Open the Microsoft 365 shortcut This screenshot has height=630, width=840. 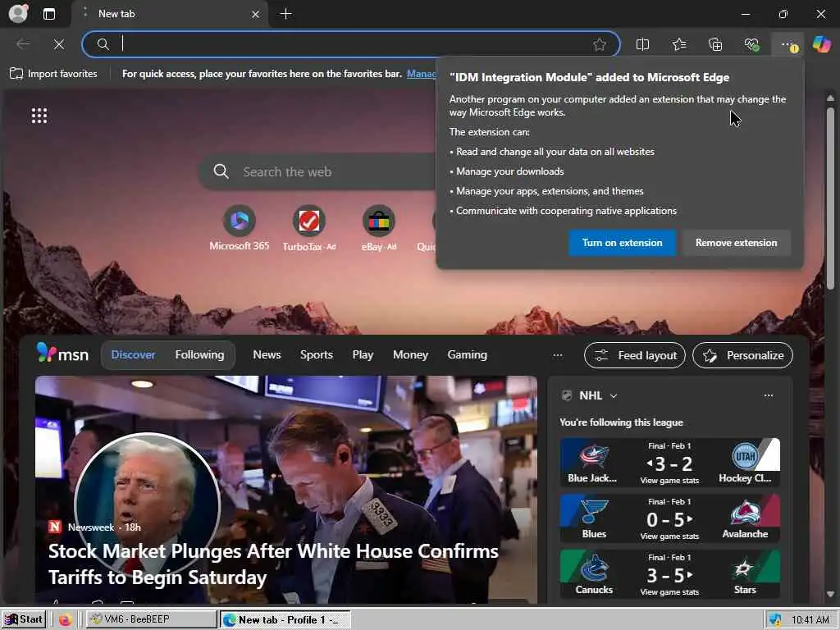pos(239,228)
